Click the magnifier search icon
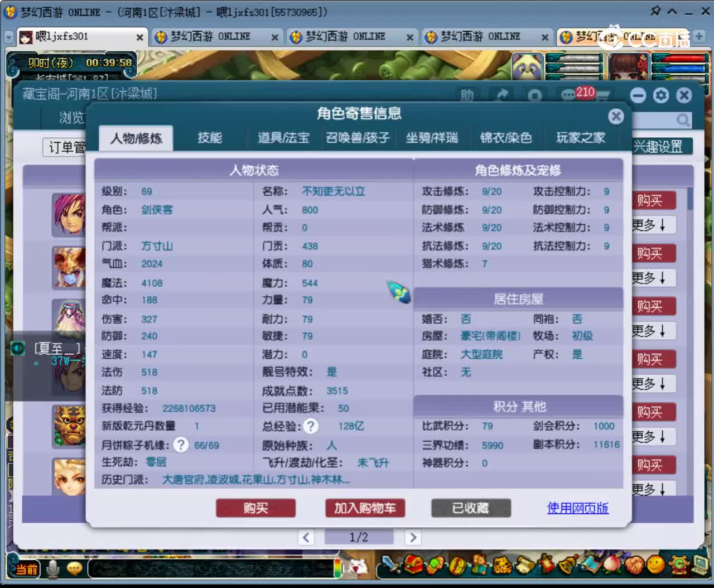This screenshot has height=588, width=714. (x=683, y=120)
